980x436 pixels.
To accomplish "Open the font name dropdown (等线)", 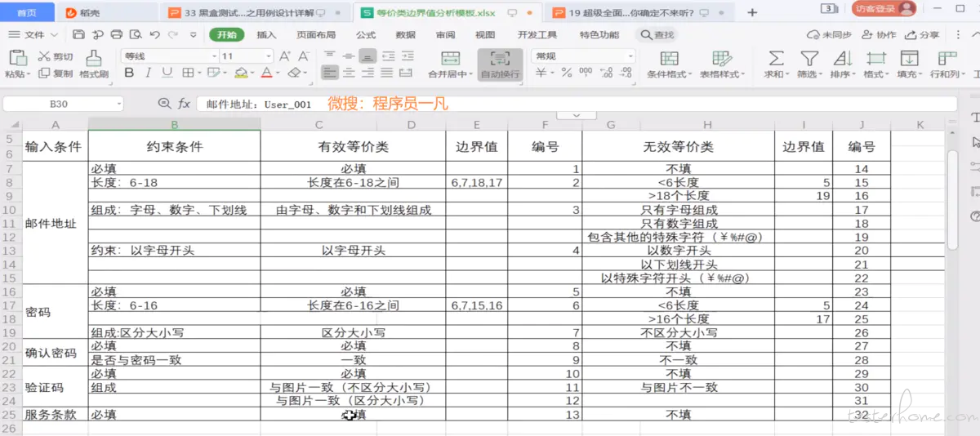I will [215, 56].
